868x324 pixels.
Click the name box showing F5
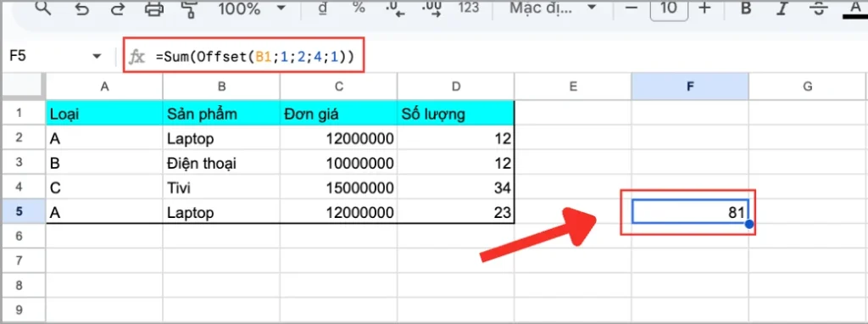(47, 56)
